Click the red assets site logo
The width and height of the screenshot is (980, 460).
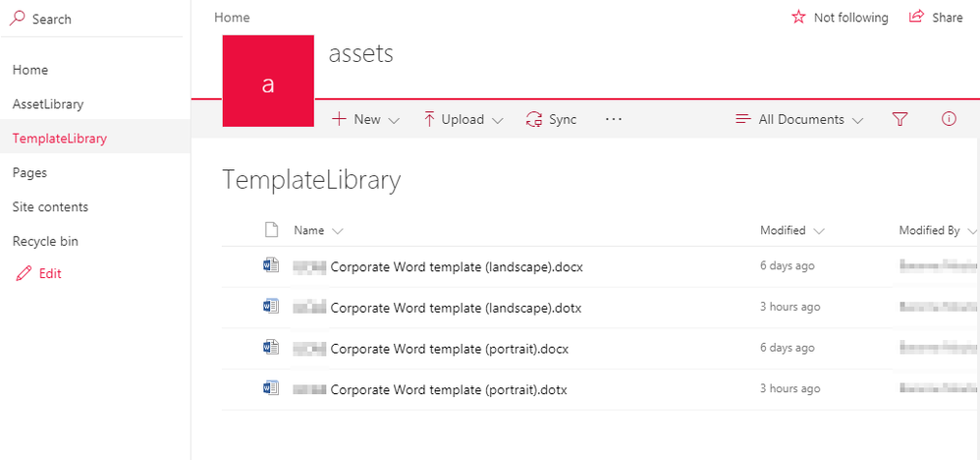(268, 82)
